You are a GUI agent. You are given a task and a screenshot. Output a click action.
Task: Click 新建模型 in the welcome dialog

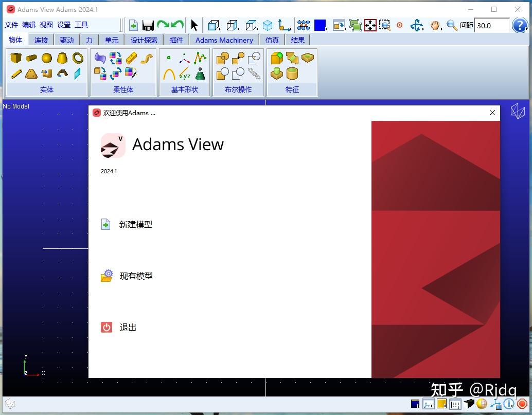136,224
